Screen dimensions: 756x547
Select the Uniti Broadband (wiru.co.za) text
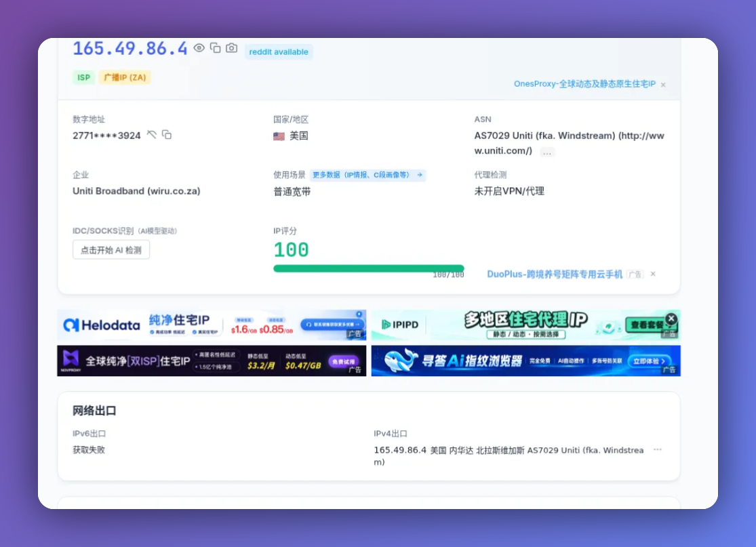coord(136,191)
